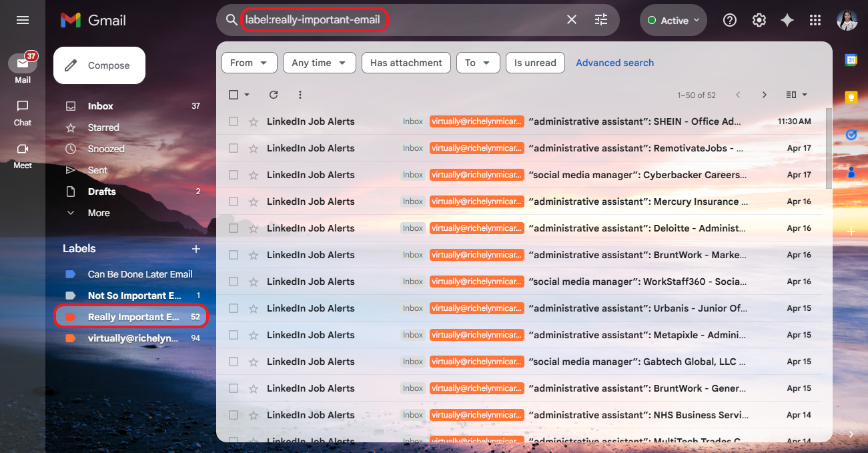This screenshot has width=868, height=453.
Task: Go to the older page arrow
Action: pos(765,95)
